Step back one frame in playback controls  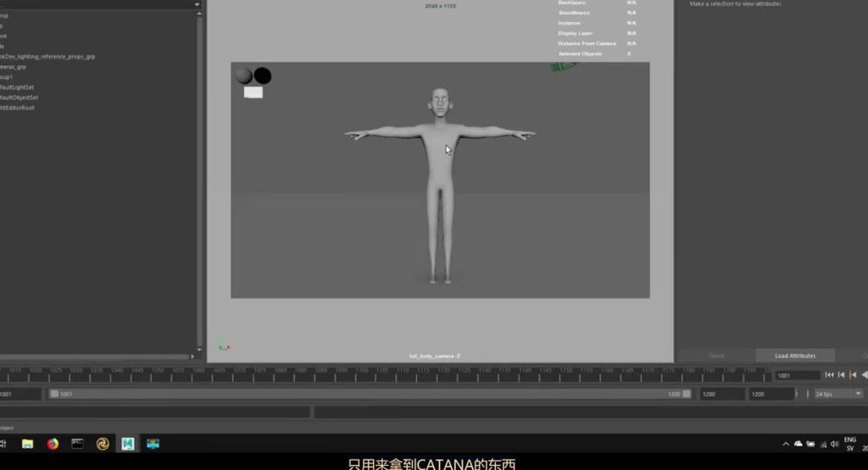pyautogui.click(x=854, y=375)
